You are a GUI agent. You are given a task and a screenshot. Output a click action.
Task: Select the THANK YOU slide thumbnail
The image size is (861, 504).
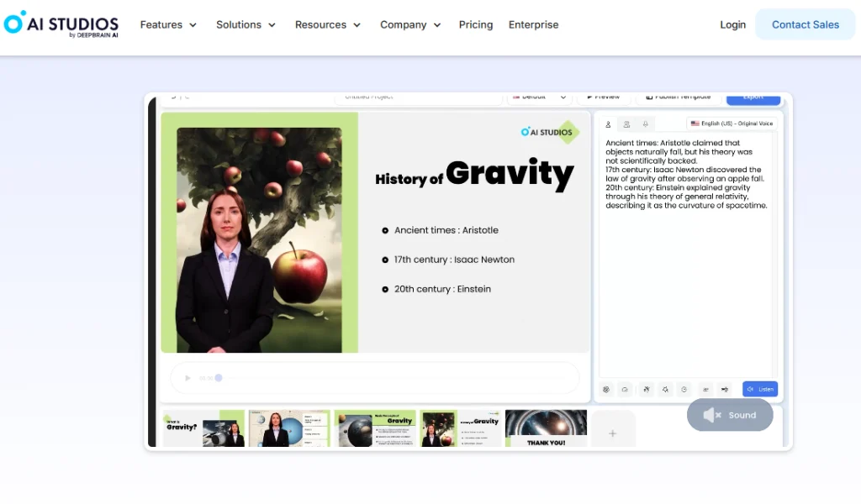546,428
